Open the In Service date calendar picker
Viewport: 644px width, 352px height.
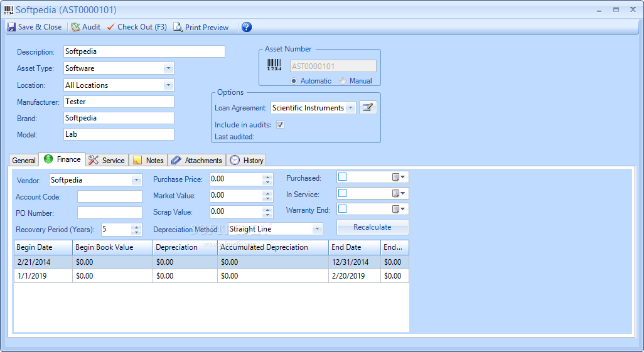[x=399, y=193]
